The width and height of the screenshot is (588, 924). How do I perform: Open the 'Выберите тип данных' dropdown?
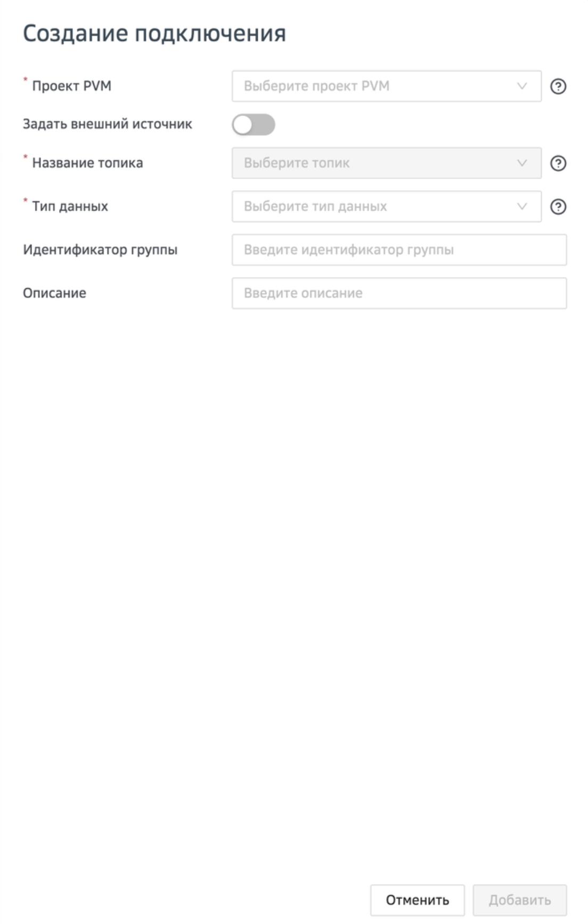pos(373,207)
